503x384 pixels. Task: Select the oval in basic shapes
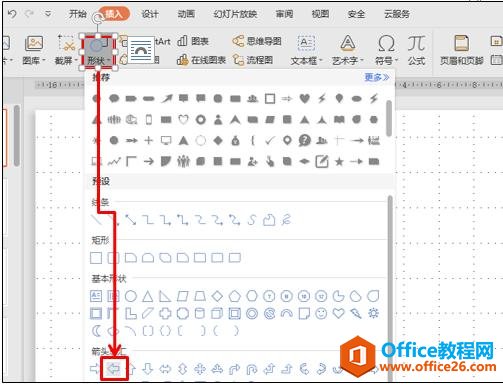click(x=131, y=296)
